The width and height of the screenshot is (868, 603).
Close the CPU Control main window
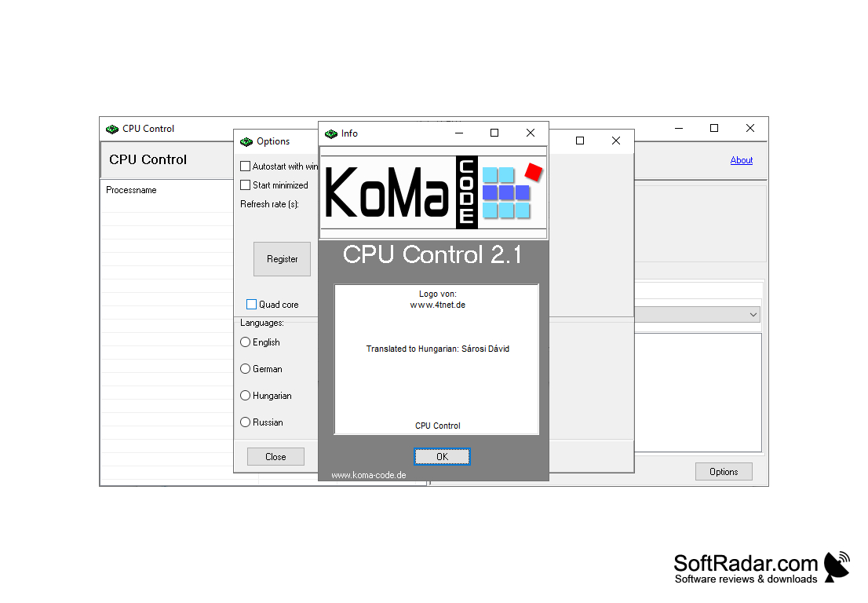750,128
